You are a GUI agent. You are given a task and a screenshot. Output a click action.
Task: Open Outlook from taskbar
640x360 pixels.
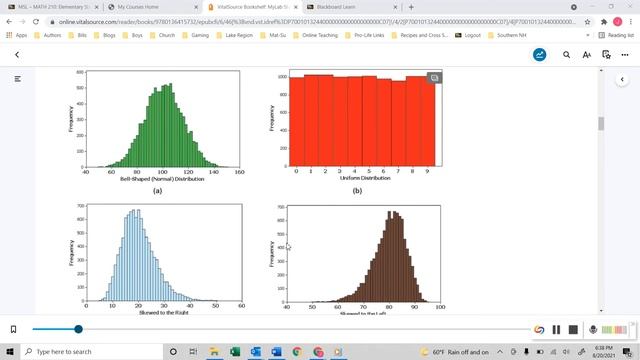[256, 351]
